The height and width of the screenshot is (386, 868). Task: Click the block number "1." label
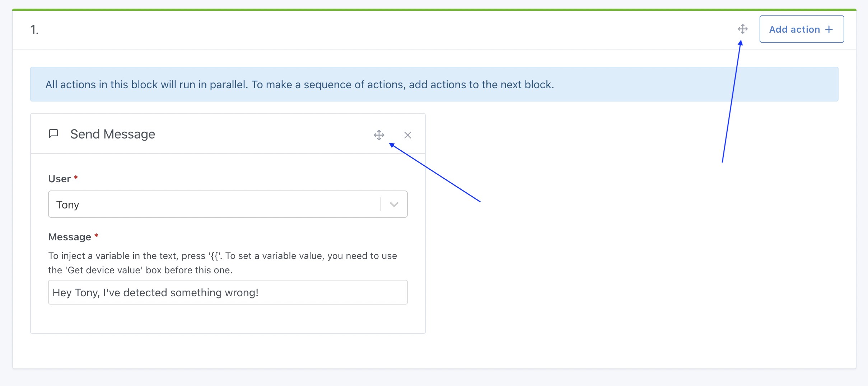point(34,30)
